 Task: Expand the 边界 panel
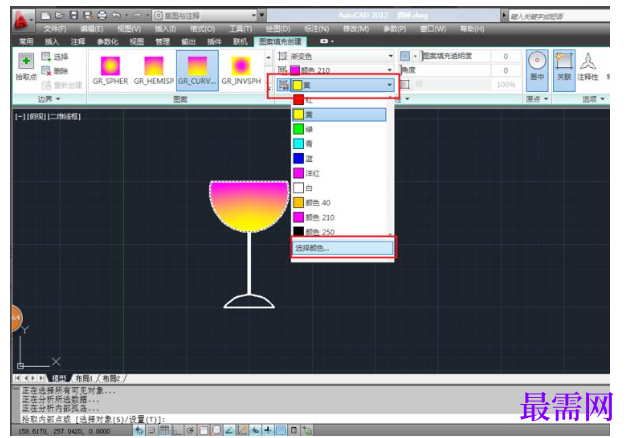click(x=49, y=99)
